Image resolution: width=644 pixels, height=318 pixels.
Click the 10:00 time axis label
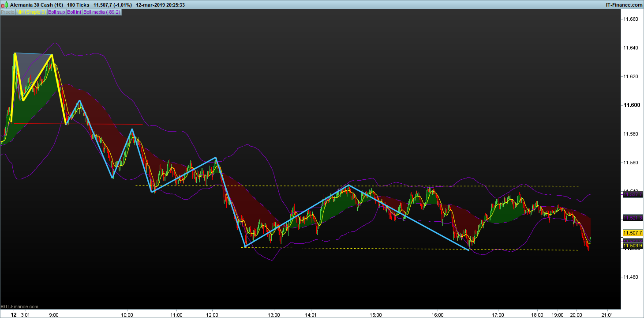[x=127, y=315]
